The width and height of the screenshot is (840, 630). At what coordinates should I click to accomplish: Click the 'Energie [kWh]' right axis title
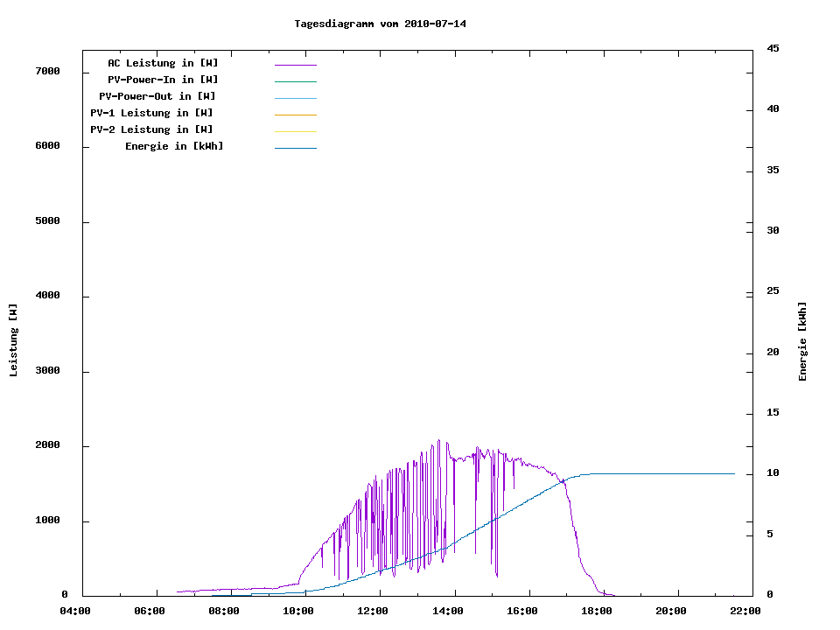click(802, 341)
